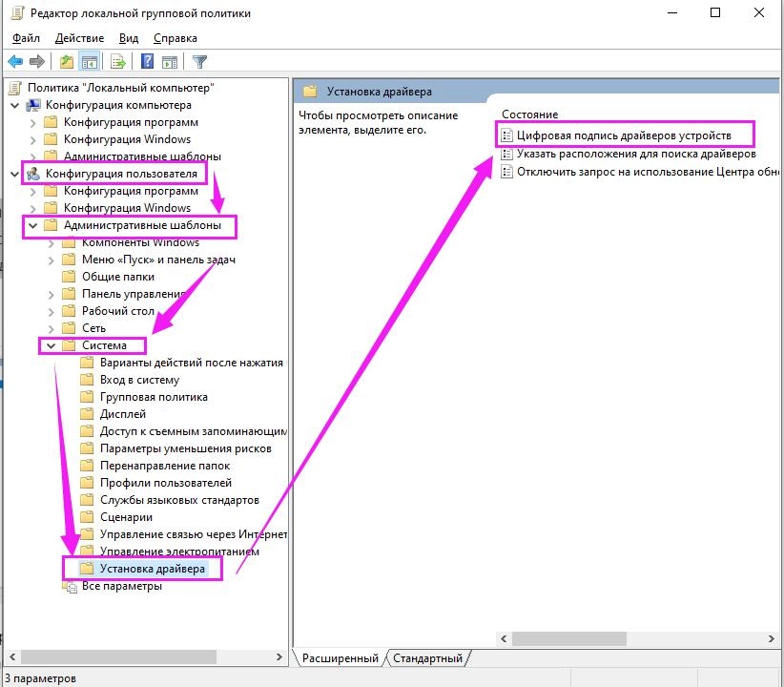Click the Show/Hide action pane icon
The width and height of the screenshot is (784, 687).
tap(170, 62)
